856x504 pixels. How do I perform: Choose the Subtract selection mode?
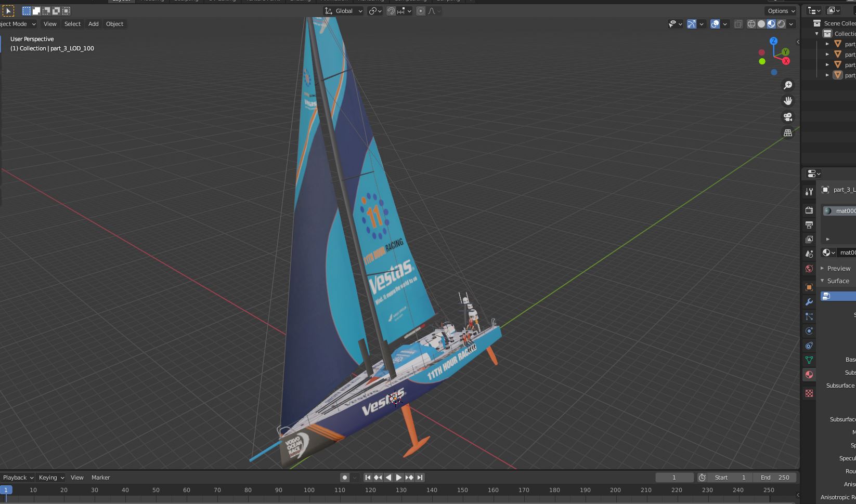pyautogui.click(x=46, y=11)
